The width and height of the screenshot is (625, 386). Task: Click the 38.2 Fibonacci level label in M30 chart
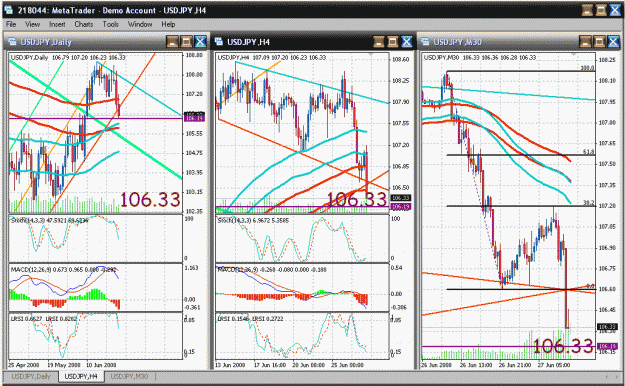pyautogui.click(x=588, y=203)
